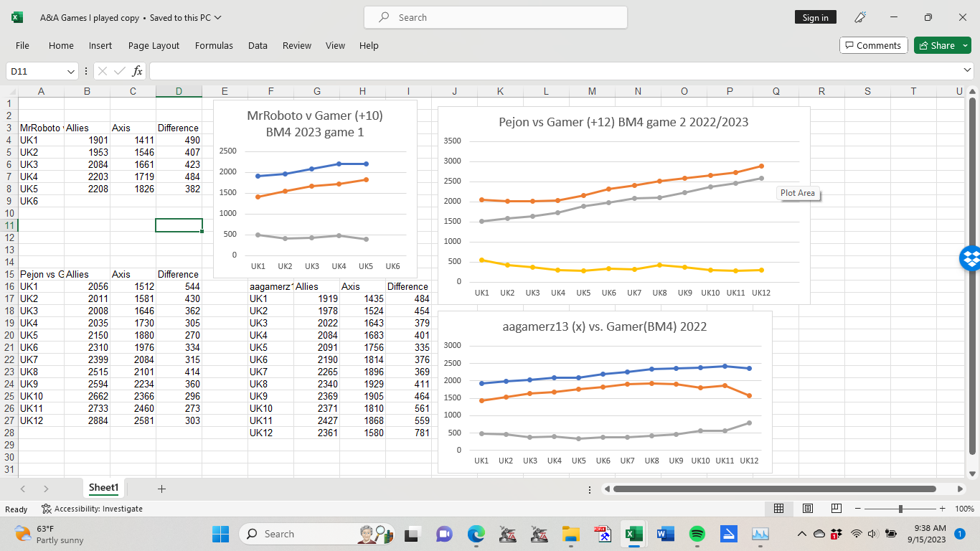This screenshot has height=551, width=980.
Task: Open Task View from taskbar
Action: pyautogui.click(x=412, y=534)
